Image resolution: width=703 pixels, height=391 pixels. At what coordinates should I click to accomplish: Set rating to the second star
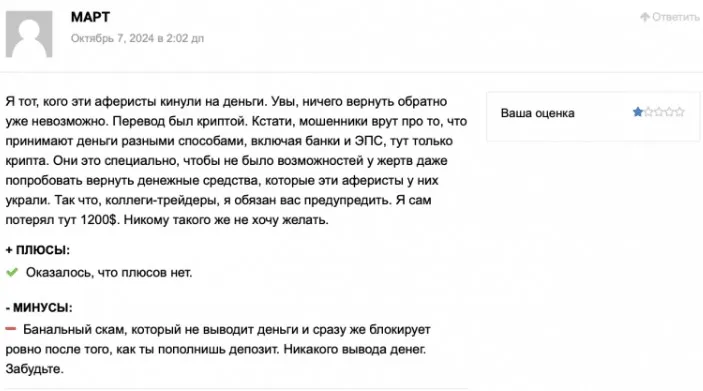pyautogui.click(x=648, y=112)
